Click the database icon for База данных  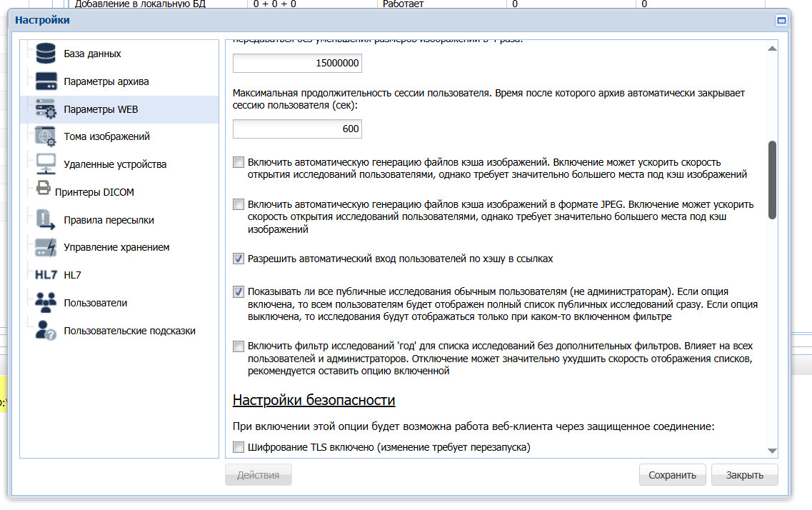tap(46, 54)
